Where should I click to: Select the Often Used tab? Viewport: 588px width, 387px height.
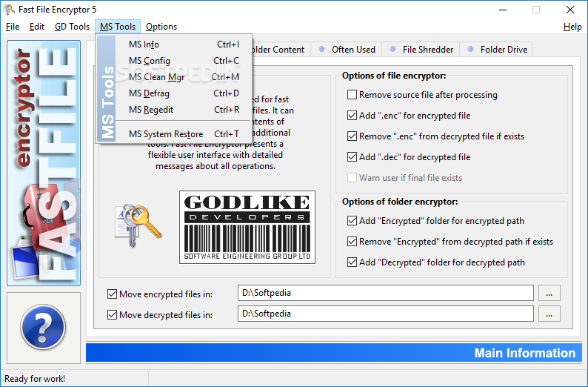click(x=346, y=50)
